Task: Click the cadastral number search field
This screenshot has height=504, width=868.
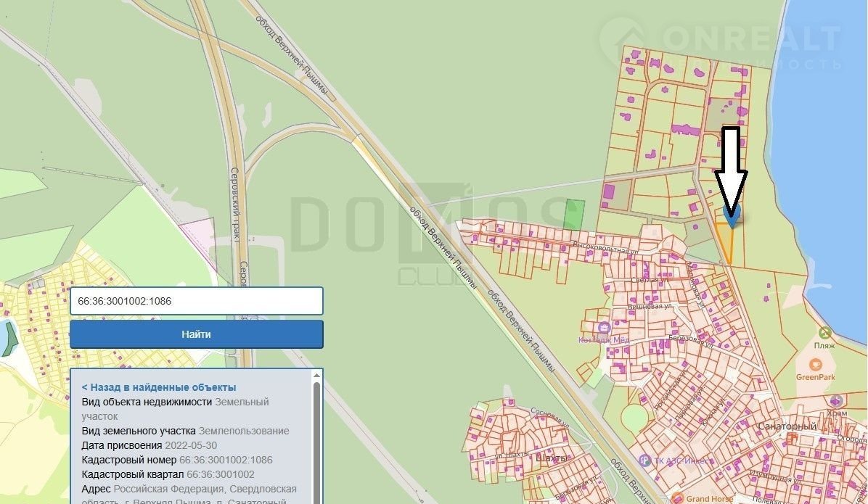Action: 196,301
